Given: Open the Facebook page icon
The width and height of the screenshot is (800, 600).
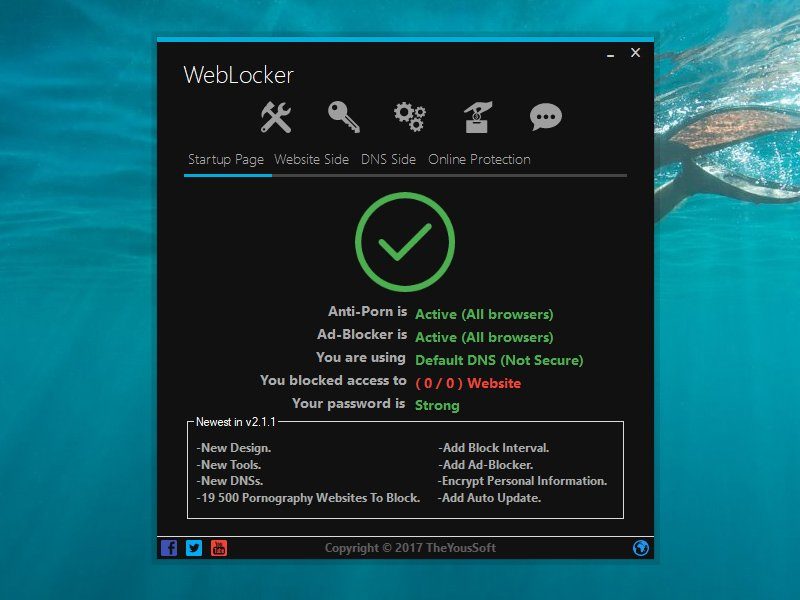Looking at the screenshot, I should tap(169, 548).
